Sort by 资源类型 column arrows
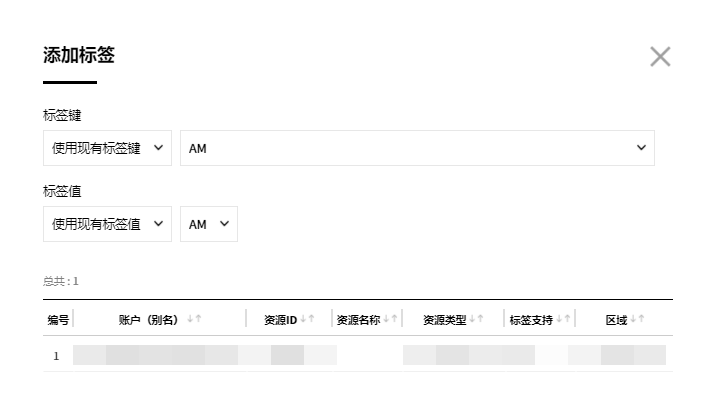716x418 pixels. pyautogui.click(x=477, y=319)
